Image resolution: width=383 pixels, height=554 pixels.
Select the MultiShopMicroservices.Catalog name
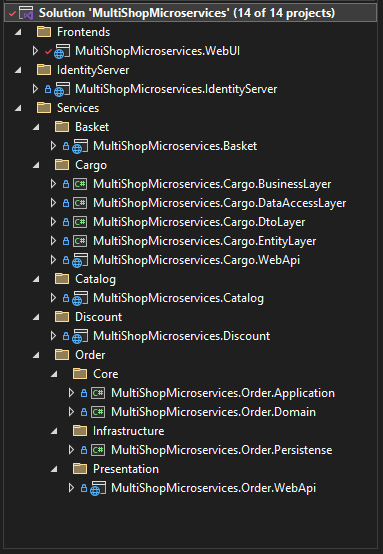[x=178, y=299]
